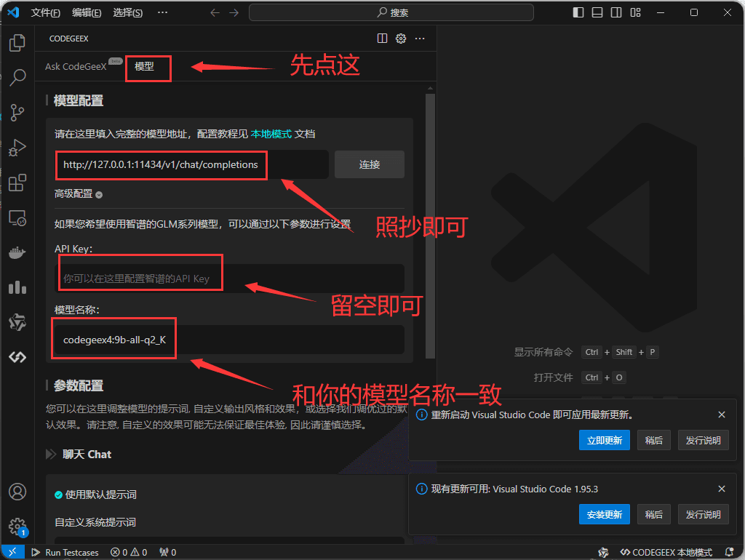The image size is (745, 560).
Task: Open the CodeGeeX icon in the activity bar
Action: pyautogui.click(x=17, y=357)
